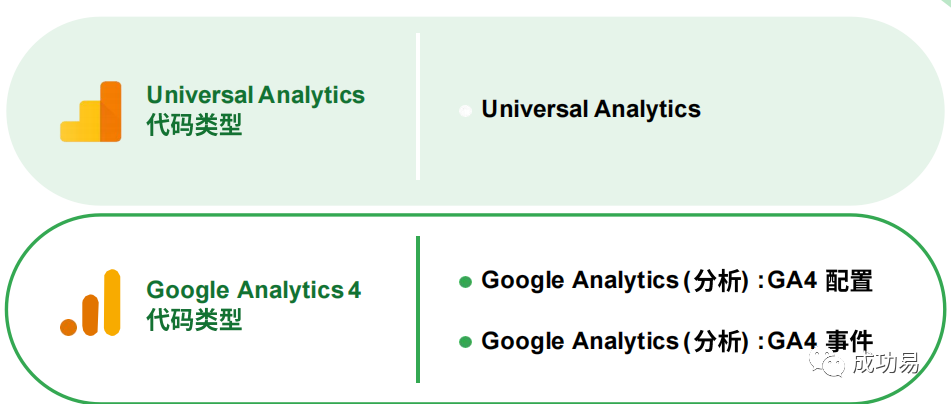
Task: Select the white bullet beside Universal Analytics
Action: click(465, 111)
